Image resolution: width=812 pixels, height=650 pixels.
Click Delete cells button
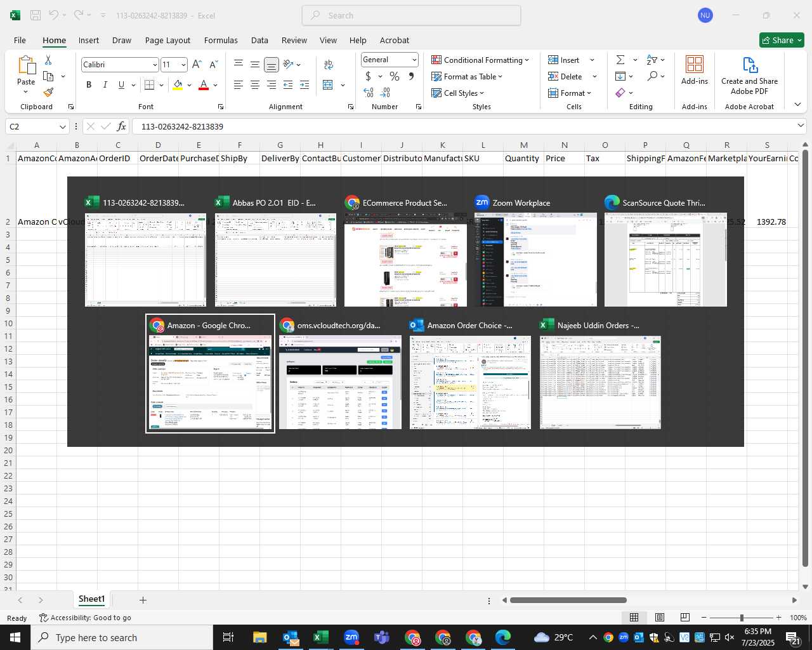565,76
